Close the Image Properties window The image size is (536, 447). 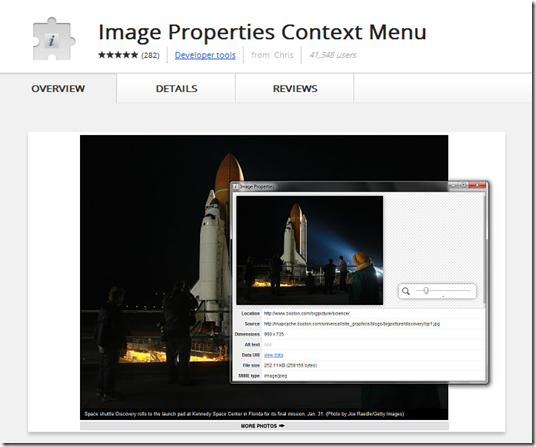477,185
